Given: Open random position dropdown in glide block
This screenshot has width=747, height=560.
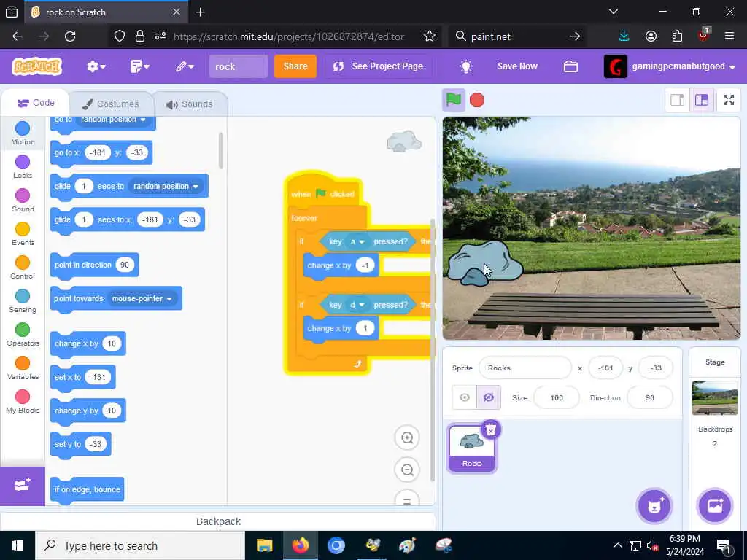Looking at the screenshot, I should tap(166, 186).
